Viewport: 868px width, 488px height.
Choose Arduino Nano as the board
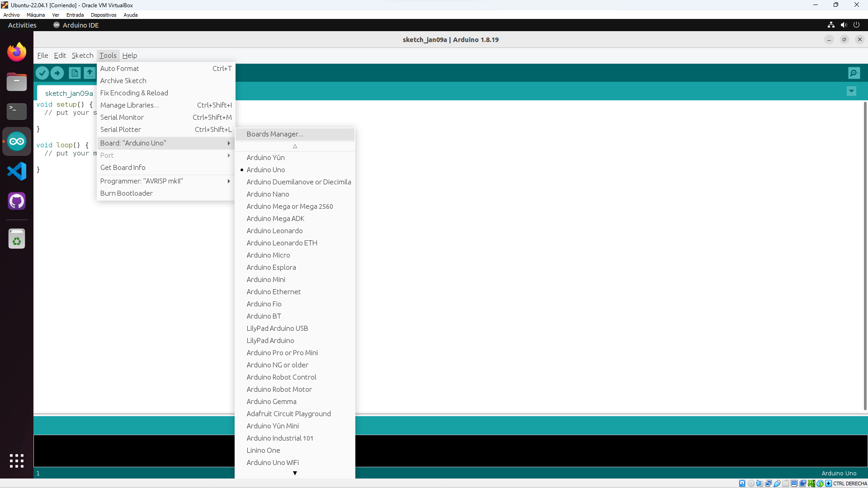click(x=268, y=194)
